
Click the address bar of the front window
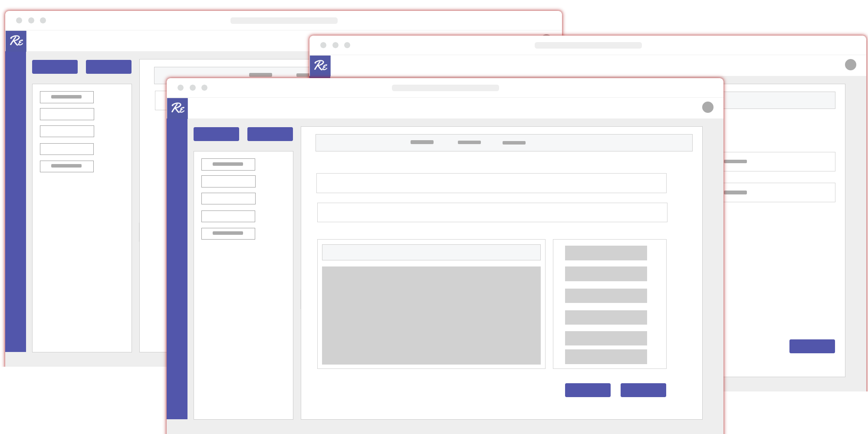click(445, 88)
